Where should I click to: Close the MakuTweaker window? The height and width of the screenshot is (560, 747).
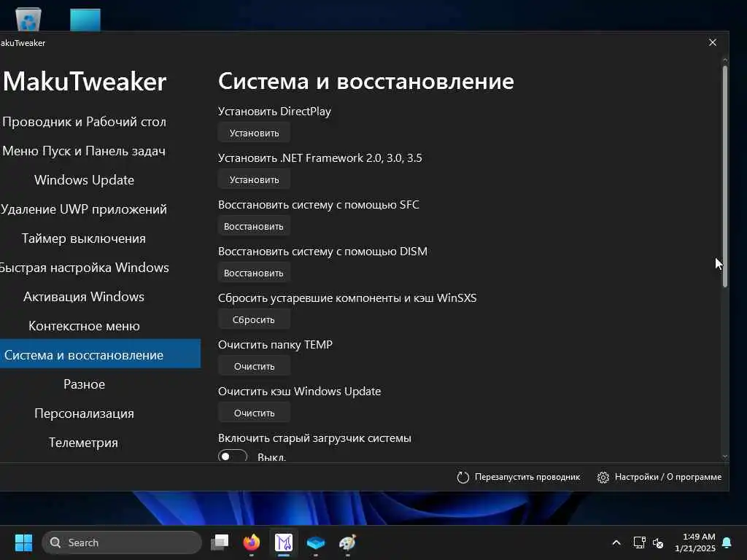pyautogui.click(x=713, y=42)
